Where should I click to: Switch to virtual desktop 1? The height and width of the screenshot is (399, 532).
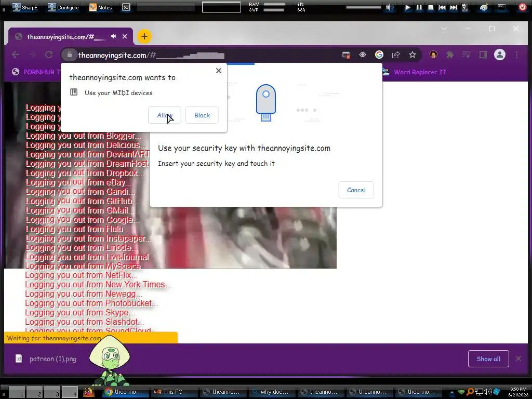coord(17,392)
